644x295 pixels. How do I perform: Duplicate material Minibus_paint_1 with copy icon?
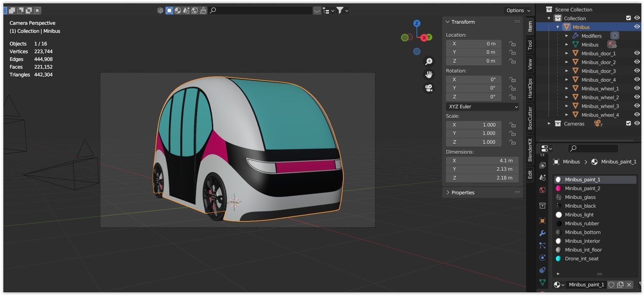click(621, 285)
